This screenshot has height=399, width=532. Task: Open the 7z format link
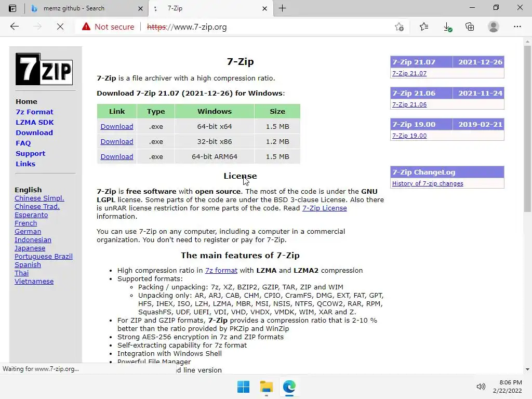tap(221, 270)
